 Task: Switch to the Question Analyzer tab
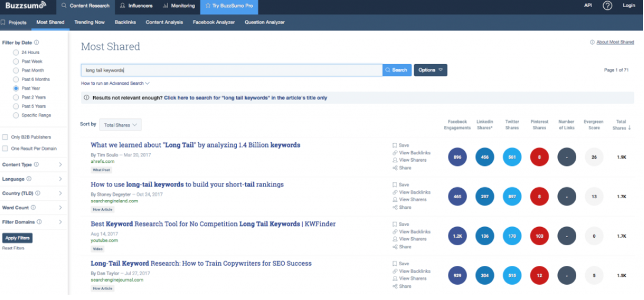(265, 22)
